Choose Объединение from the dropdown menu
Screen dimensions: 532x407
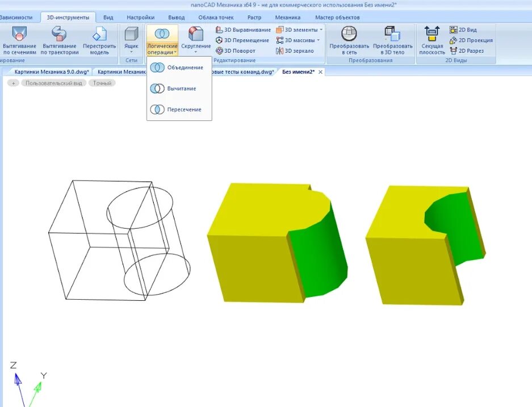(x=179, y=68)
